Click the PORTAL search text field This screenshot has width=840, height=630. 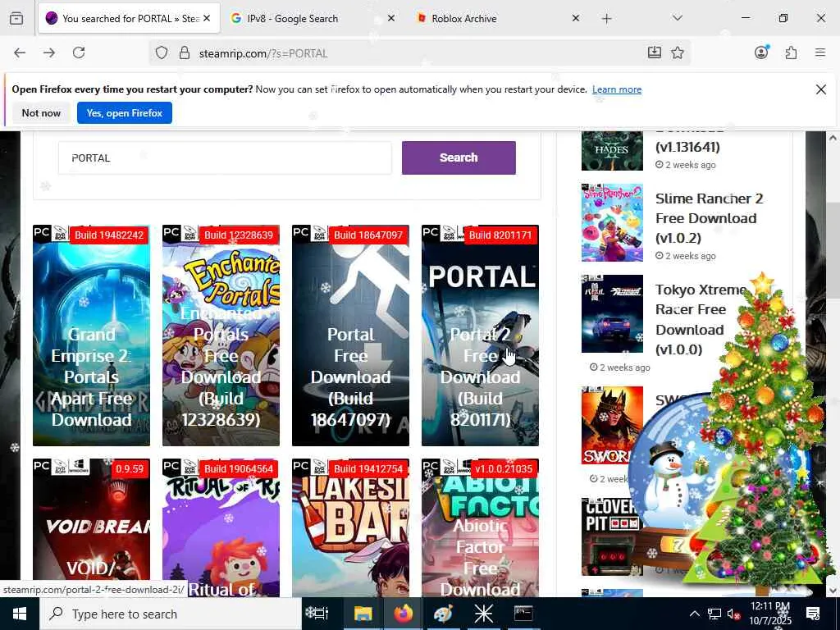[225, 158]
